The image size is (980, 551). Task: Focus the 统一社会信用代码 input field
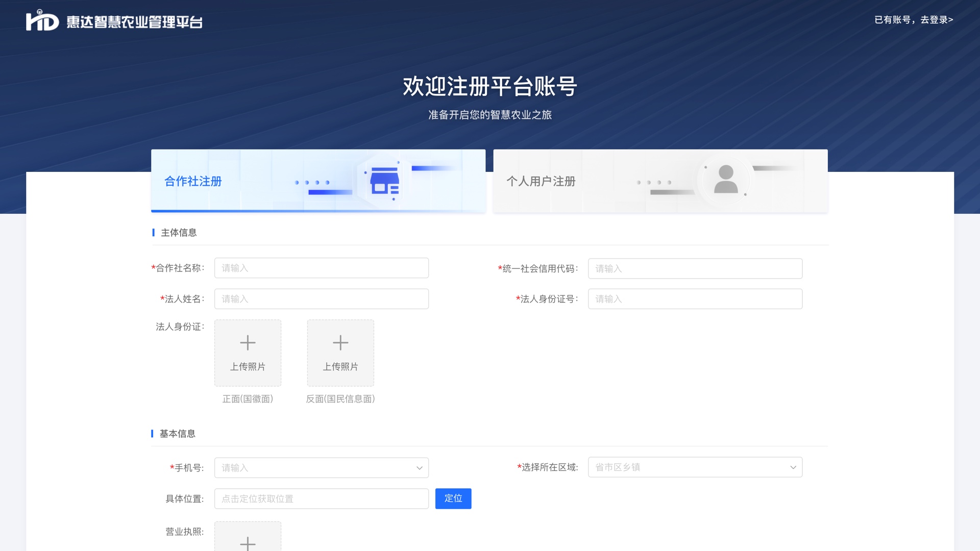[695, 268]
